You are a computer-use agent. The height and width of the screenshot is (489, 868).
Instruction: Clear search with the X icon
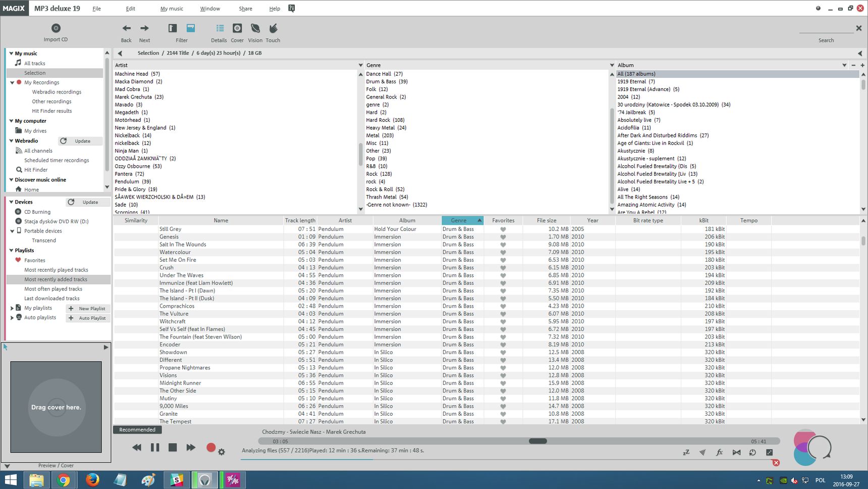pos(858,28)
